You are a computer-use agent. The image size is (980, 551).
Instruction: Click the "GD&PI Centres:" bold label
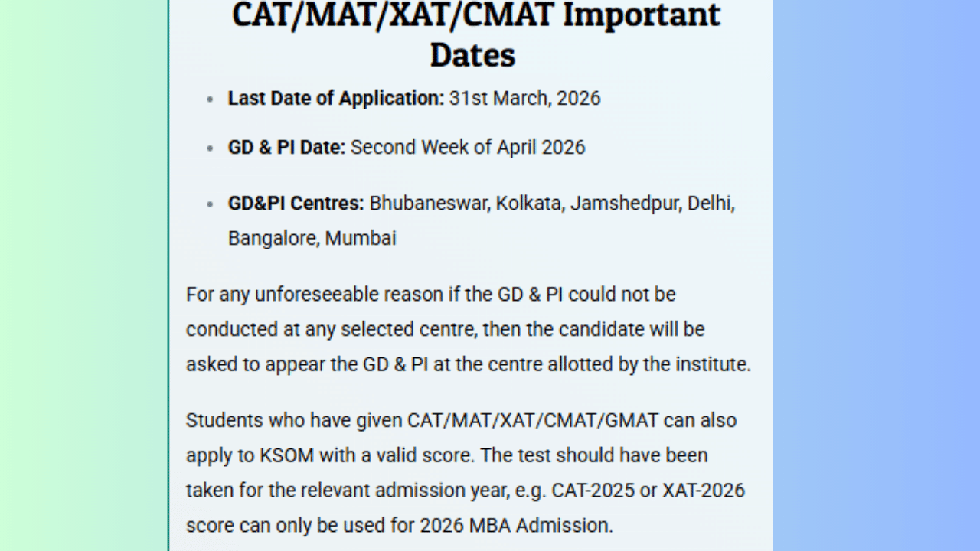tap(296, 204)
